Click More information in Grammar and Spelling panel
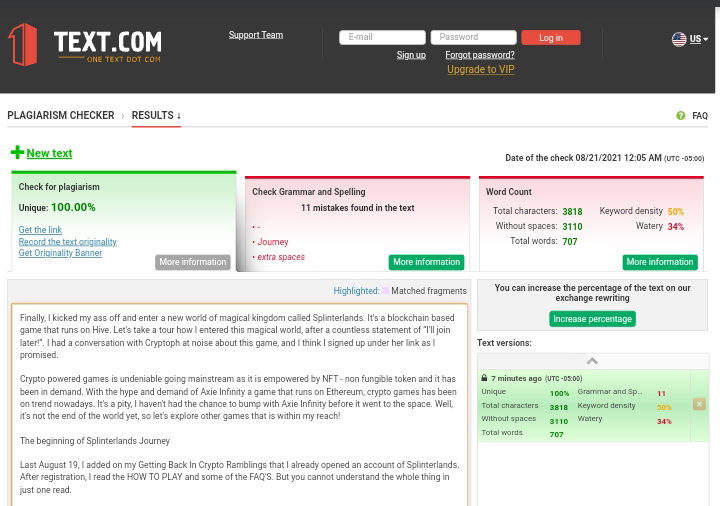Image resolution: width=720 pixels, height=506 pixels. click(426, 262)
